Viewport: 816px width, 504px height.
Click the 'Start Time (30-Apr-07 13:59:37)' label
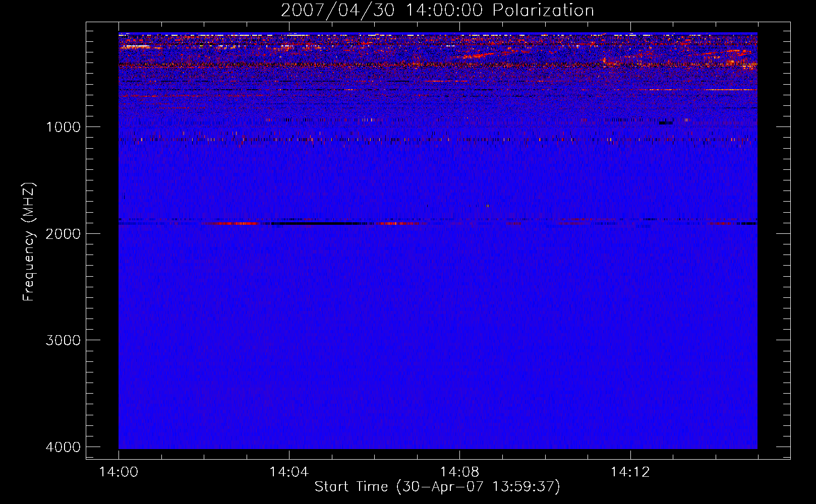[437, 486]
